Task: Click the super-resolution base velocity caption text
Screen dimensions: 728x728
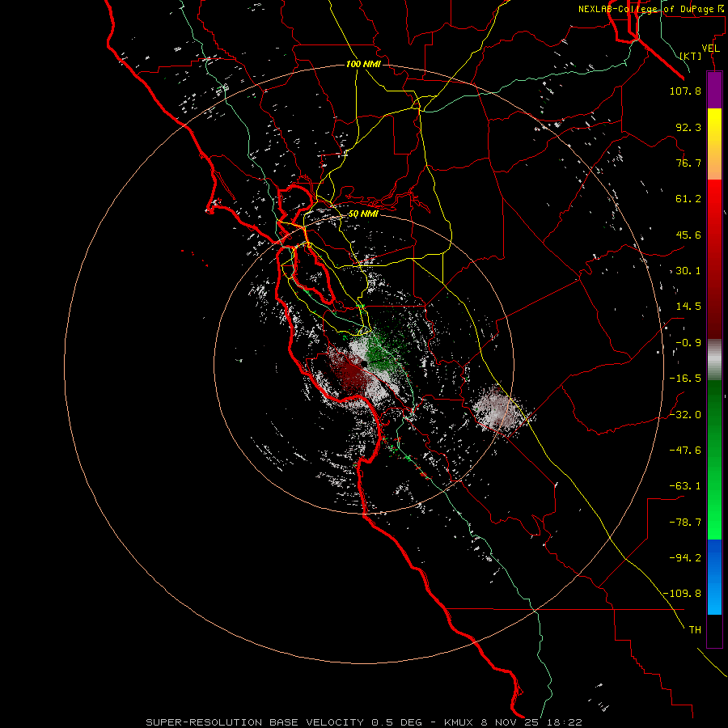Action: pyautogui.click(x=363, y=722)
